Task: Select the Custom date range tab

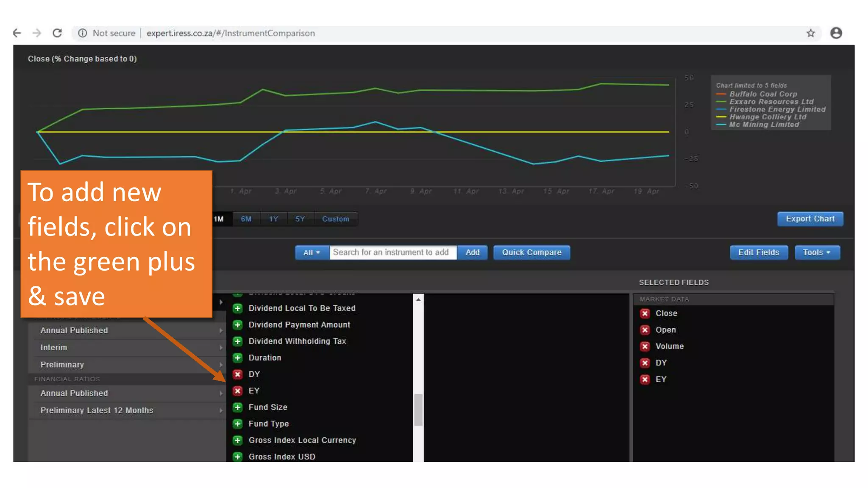Action: [335, 219]
